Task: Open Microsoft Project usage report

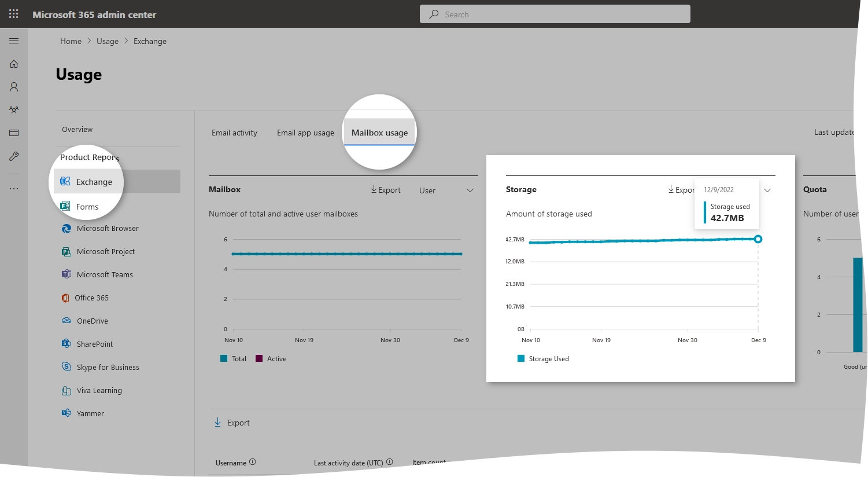Action: pyautogui.click(x=106, y=251)
